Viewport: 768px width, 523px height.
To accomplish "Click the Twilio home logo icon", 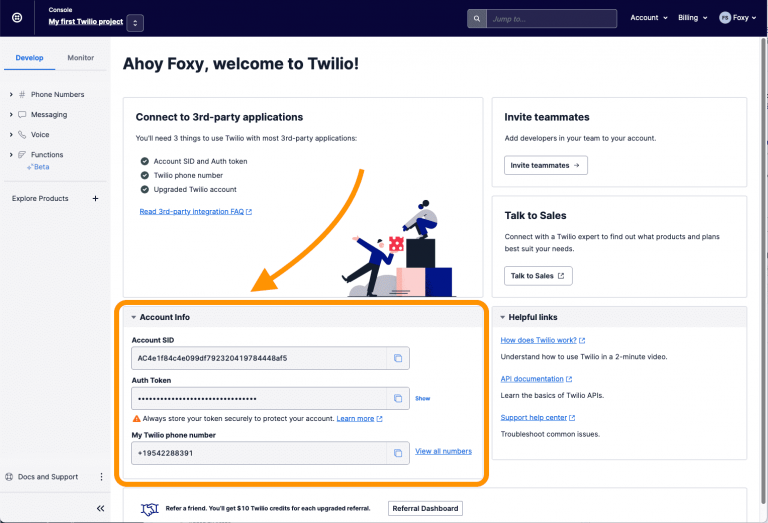I will point(17,18).
